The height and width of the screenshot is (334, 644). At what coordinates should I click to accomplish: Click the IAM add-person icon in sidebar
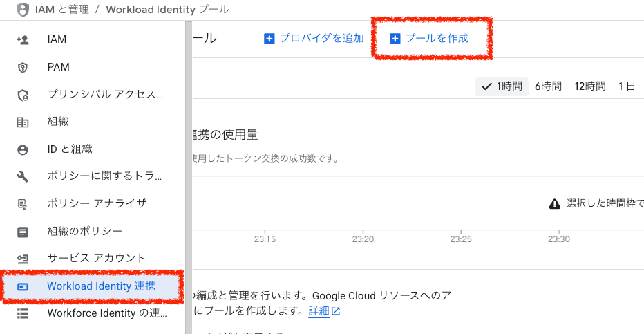[x=23, y=40]
